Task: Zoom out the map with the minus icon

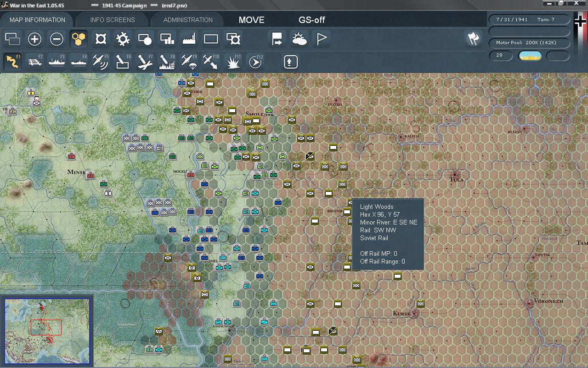Action: coord(57,39)
